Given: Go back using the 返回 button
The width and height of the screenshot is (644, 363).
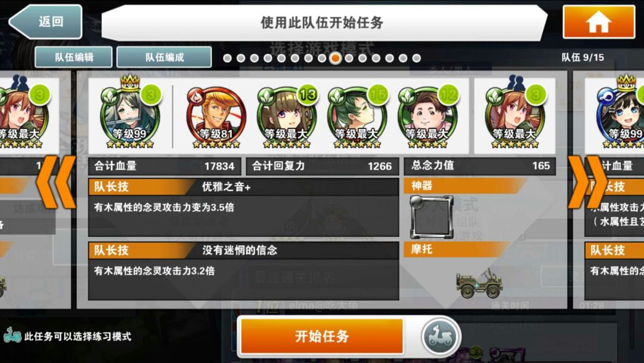Looking at the screenshot, I should coord(46,21).
